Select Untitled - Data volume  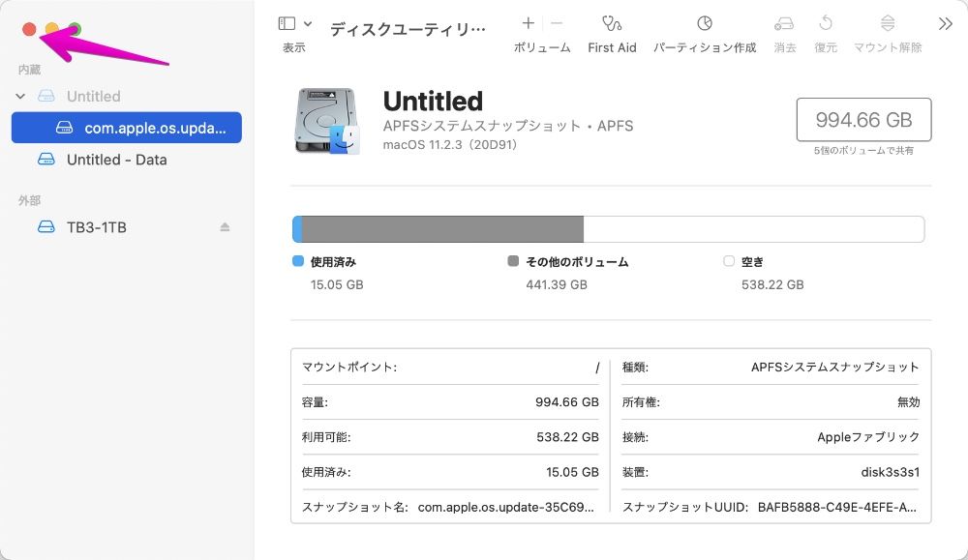tap(117, 160)
